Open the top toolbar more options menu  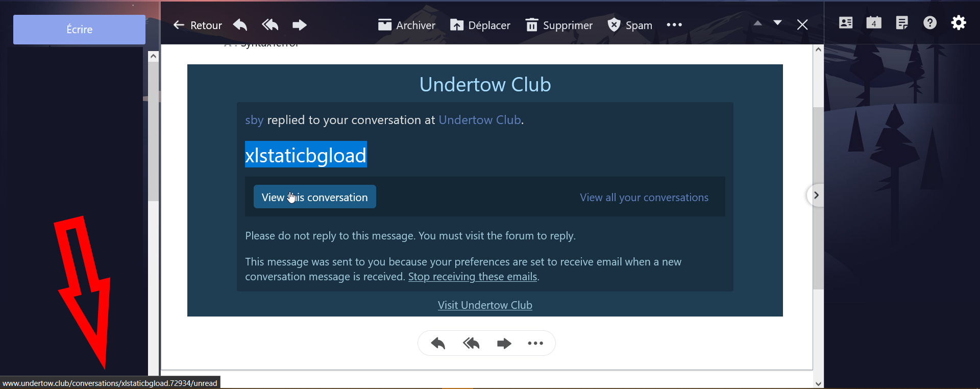(674, 25)
